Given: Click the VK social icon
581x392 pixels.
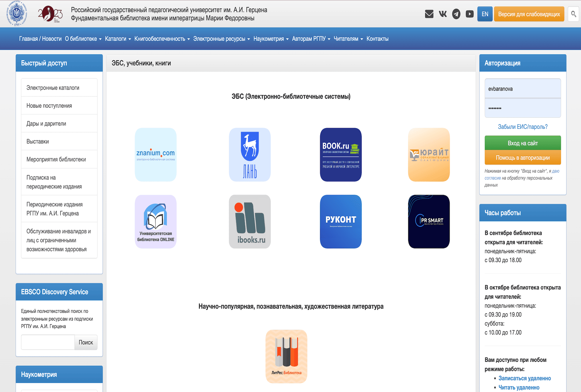Looking at the screenshot, I should pyautogui.click(x=443, y=14).
